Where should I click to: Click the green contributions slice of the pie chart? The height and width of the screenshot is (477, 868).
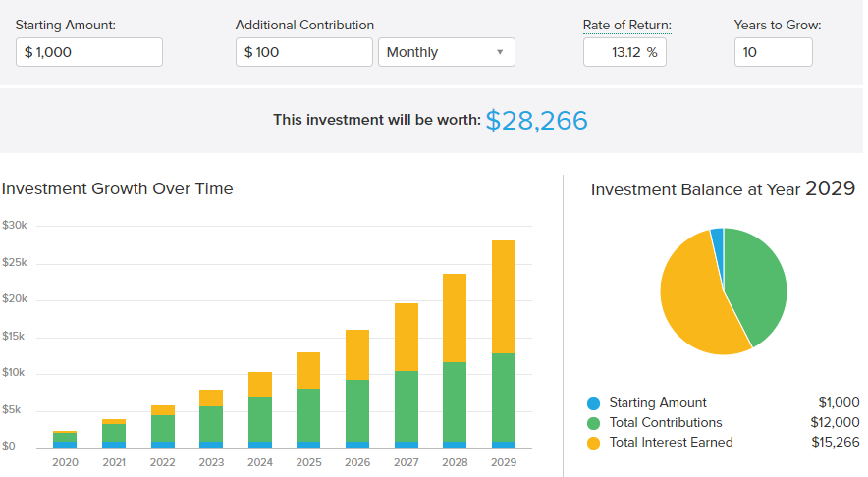758,280
